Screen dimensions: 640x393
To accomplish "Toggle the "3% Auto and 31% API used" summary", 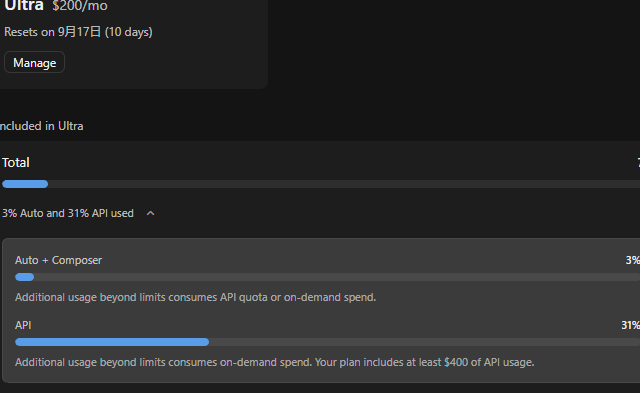I will [x=68, y=213].
